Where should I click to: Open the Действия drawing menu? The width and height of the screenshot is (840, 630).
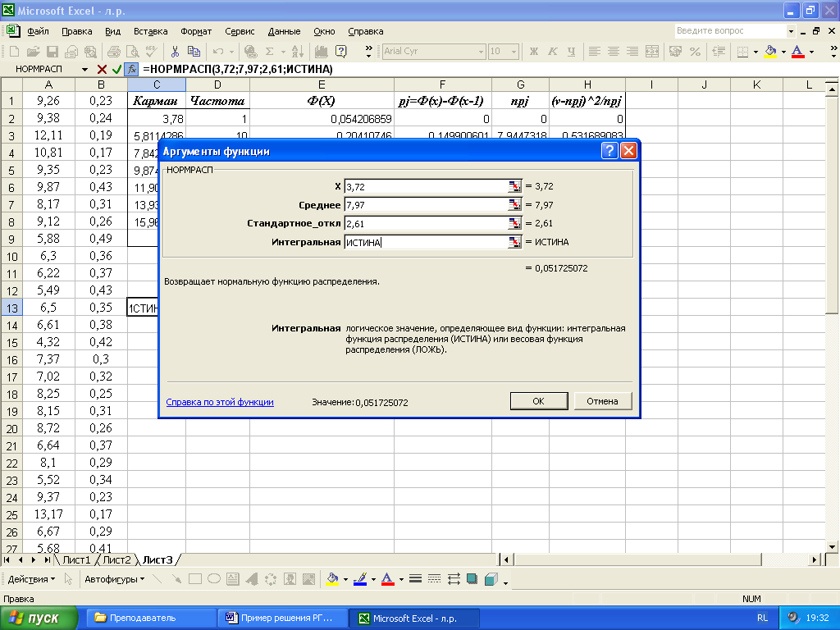pyautogui.click(x=31, y=579)
